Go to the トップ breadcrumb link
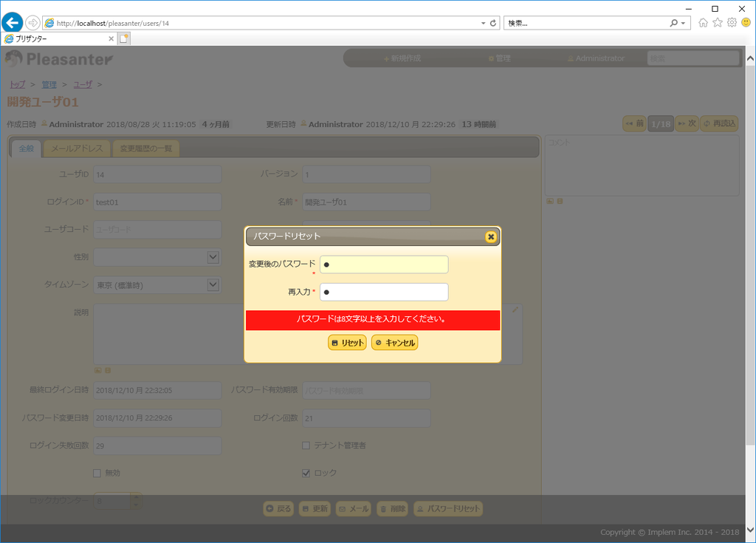The width and height of the screenshot is (756, 543). [18, 84]
